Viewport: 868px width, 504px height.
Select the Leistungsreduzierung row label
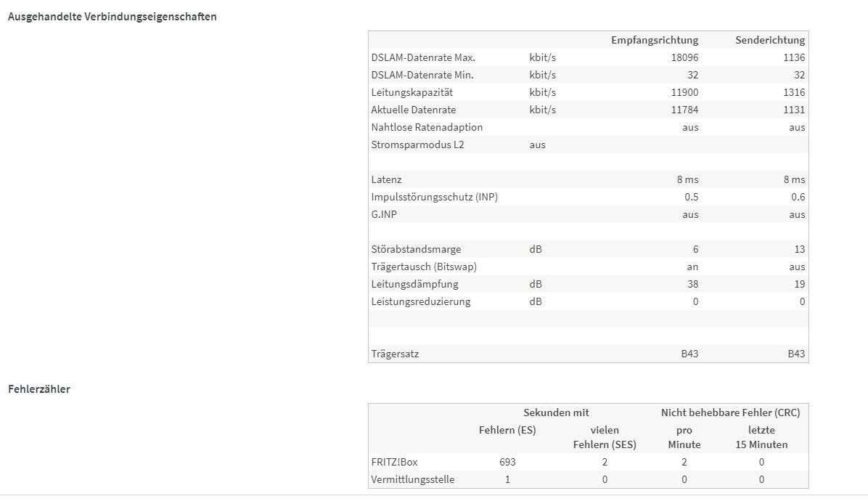point(421,302)
